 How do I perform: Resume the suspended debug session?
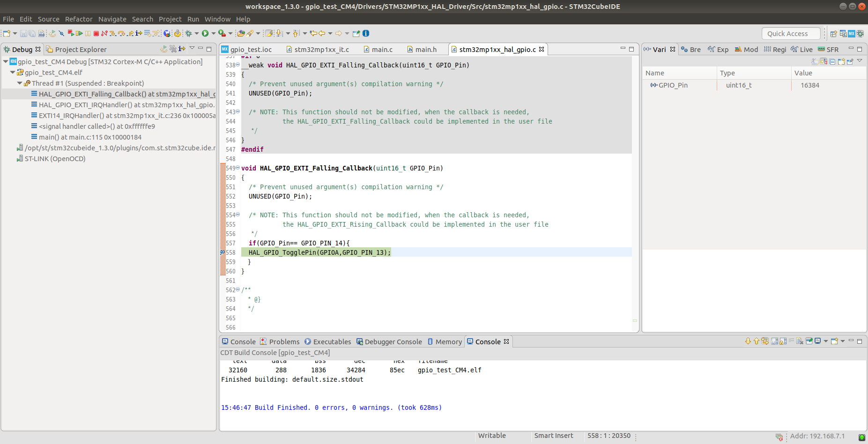[79, 33]
